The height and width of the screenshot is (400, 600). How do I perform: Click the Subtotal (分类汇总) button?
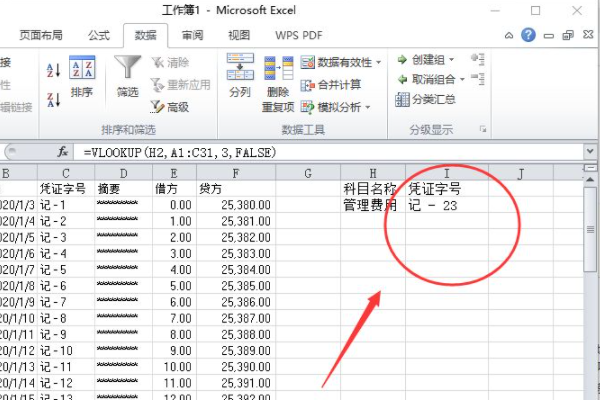(x=432, y=99)
